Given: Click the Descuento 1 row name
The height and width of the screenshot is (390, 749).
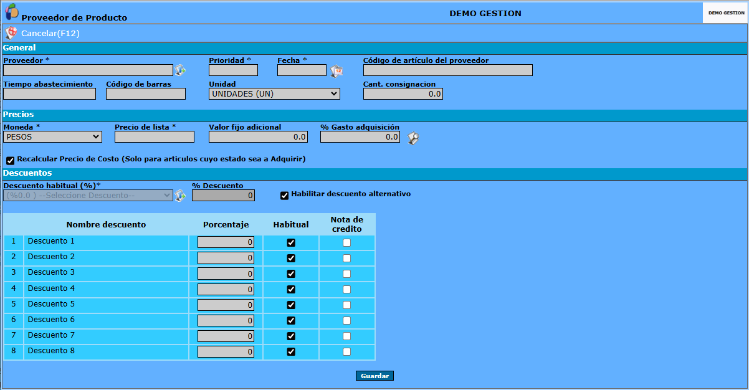Looking at the screenshot, I should [51, 241].
